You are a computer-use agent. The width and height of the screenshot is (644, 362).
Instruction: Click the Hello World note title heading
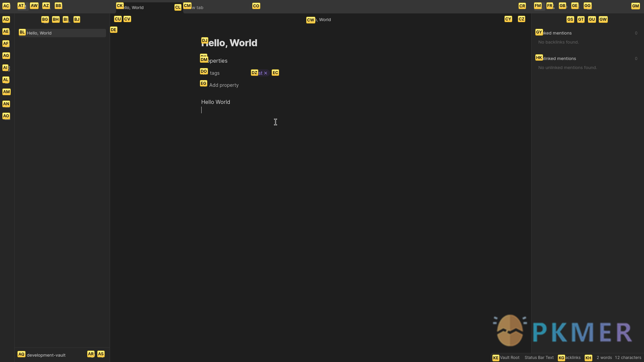[229, 43]
